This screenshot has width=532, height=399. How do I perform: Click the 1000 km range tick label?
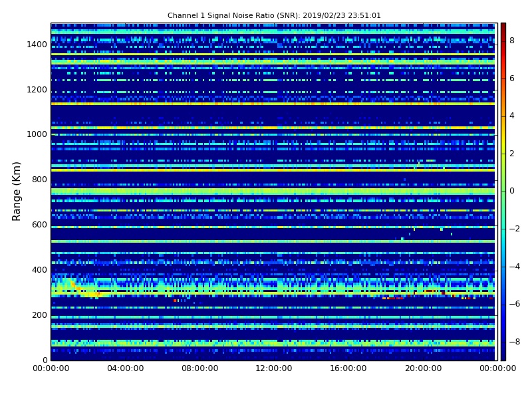click(37, 134)
